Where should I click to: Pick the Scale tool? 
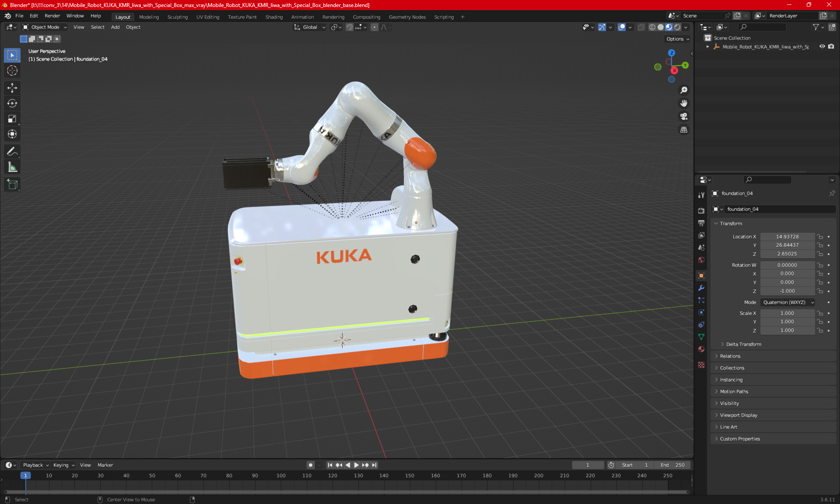click(12, 119)
